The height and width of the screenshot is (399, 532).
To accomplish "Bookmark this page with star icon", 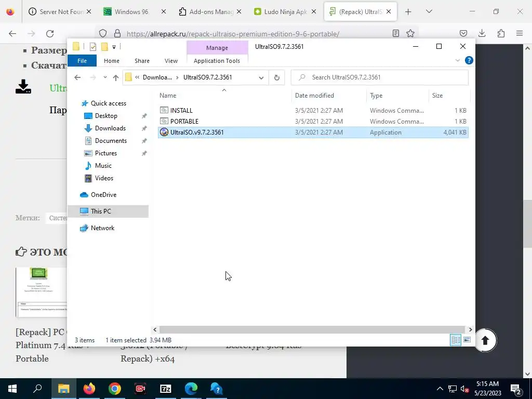I will pos(410,33).
